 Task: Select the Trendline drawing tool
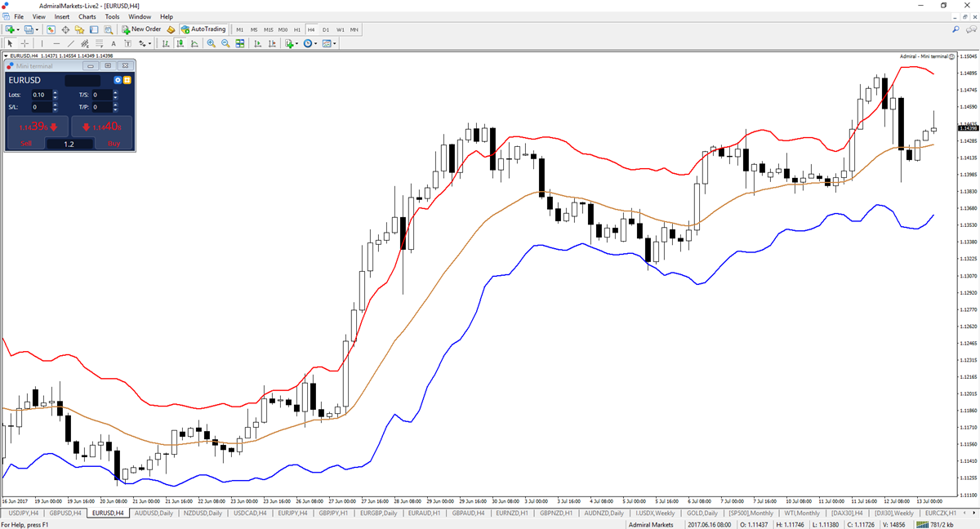[x=71, y=43]
